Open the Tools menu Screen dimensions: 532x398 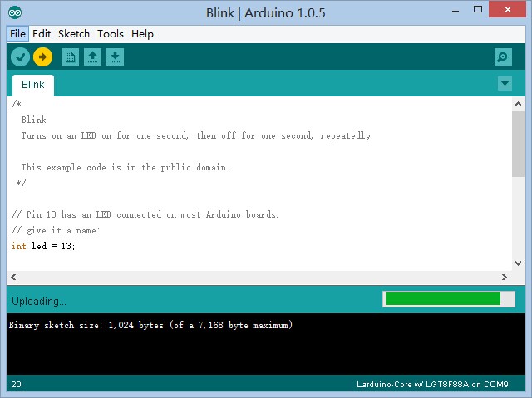tap(111, 34)
